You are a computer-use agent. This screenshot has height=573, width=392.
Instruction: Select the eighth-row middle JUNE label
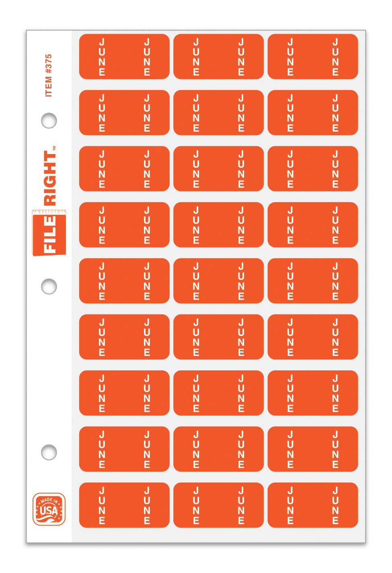[218, 449]
